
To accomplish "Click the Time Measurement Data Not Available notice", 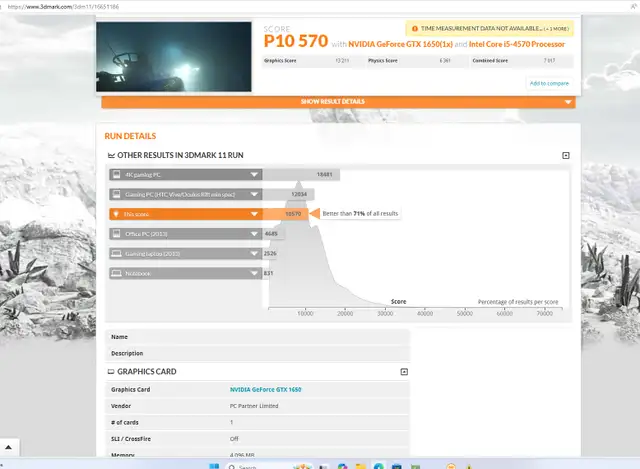I will pos(489,29).
